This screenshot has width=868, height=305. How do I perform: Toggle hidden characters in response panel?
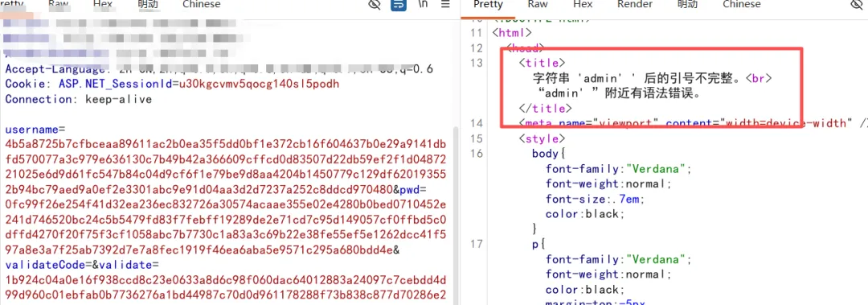click(x=857, y=5)
